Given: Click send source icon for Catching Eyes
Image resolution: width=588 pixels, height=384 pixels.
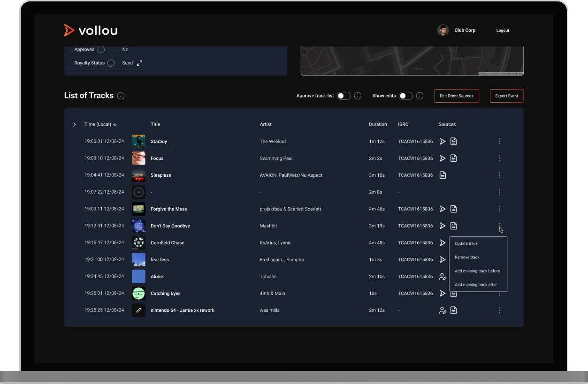Looking at the screenshot, I should (x=442, y=293).
